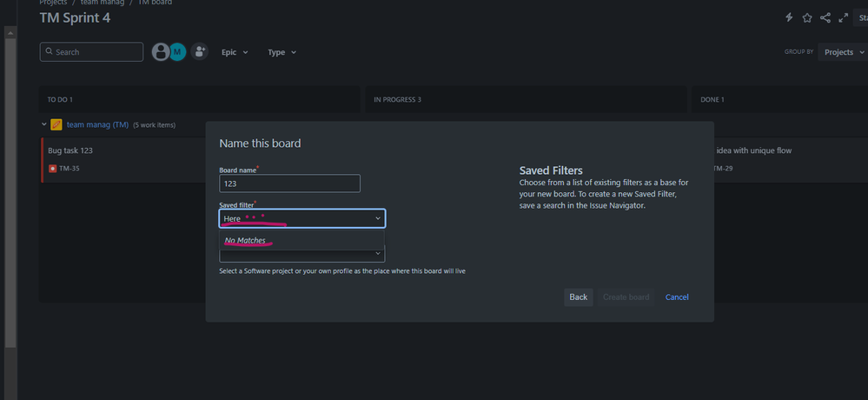This screenshot has width=868, height=400.
Task: Click the left vertical scrollbar up arrow
Action: pyautogui.click(x=10, y=33)
